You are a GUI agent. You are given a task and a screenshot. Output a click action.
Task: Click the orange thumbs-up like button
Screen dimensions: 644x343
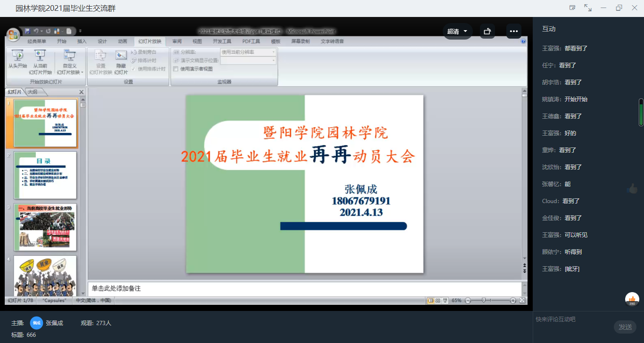click(632, 299)
